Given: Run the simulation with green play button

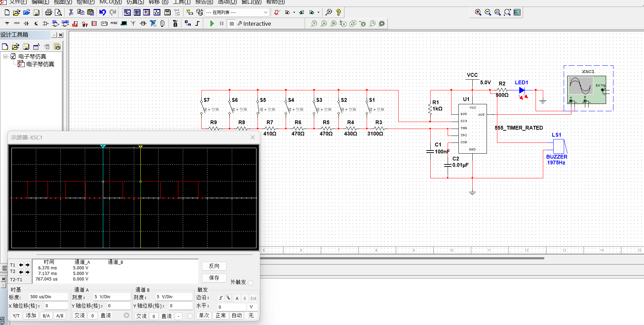Looking at the screenshot, I should [x=212, y=24].
